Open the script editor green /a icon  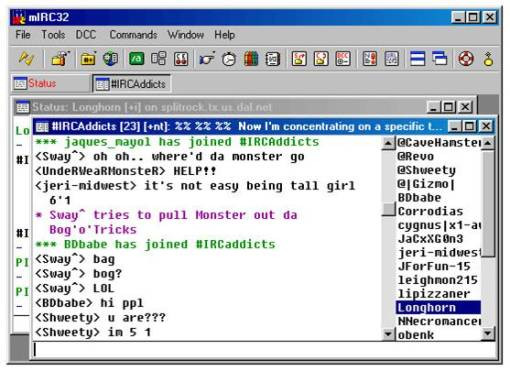tap(136, 59)
